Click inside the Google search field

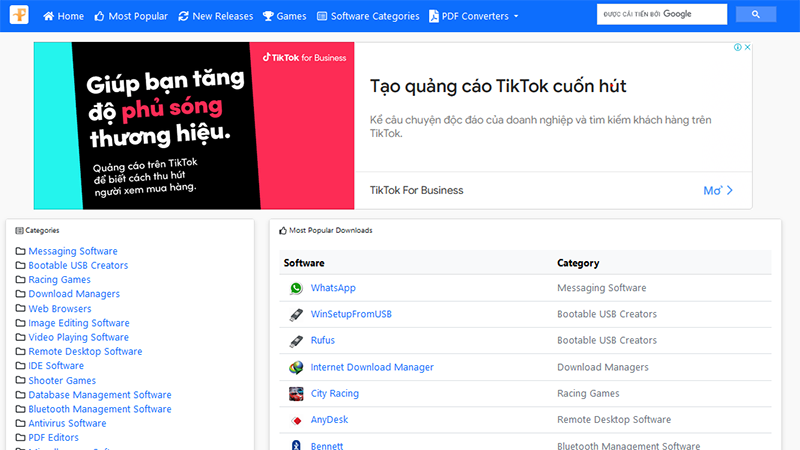click(x=661, y=14)
